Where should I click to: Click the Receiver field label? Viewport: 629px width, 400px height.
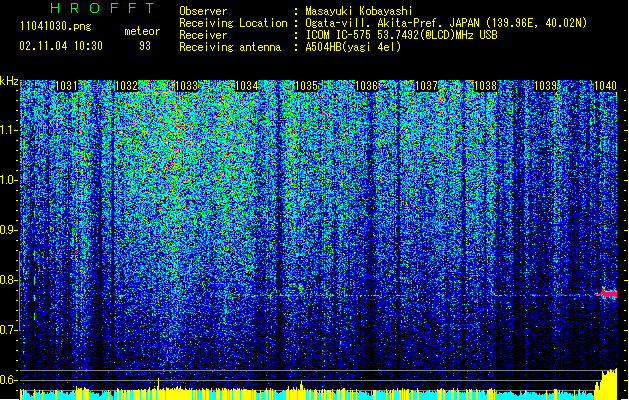203,35
